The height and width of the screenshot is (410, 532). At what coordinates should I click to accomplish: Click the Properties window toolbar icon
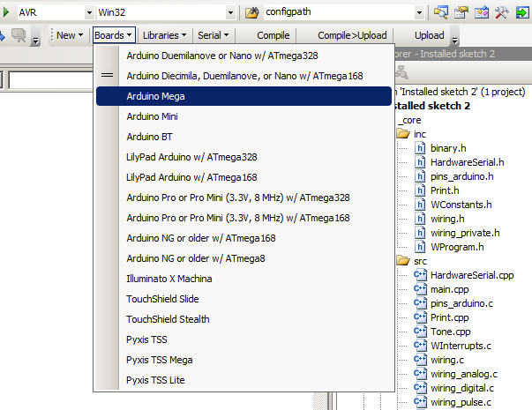(x=461, y=12)
